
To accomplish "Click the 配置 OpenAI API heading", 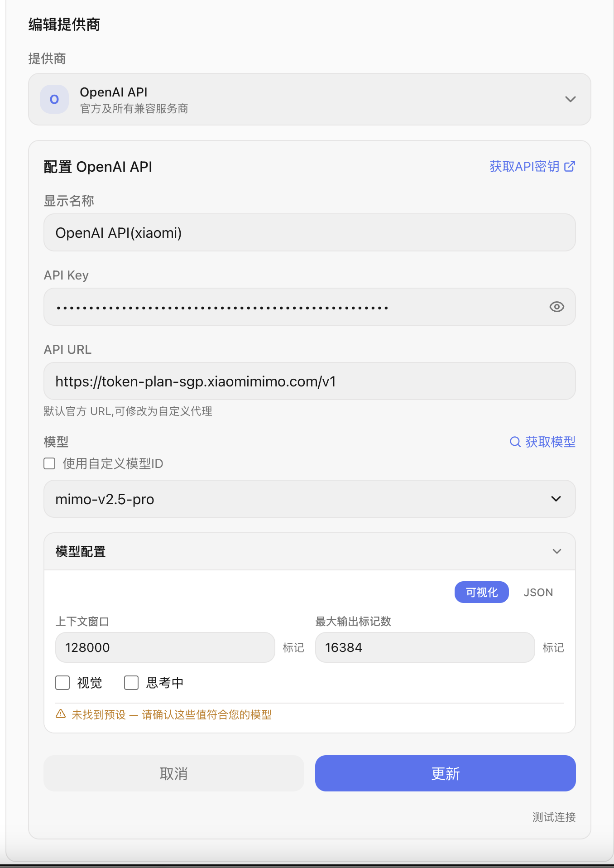I will point(98,167).
